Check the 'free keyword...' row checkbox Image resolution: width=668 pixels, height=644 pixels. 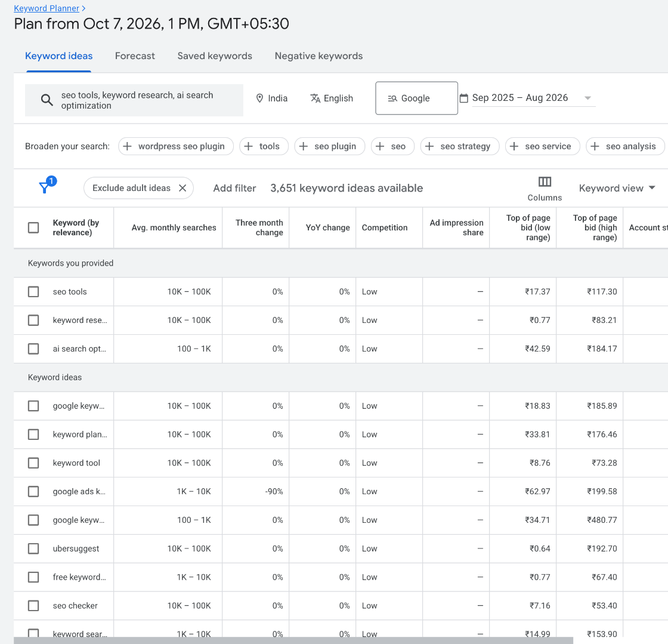tap(33, 577)
